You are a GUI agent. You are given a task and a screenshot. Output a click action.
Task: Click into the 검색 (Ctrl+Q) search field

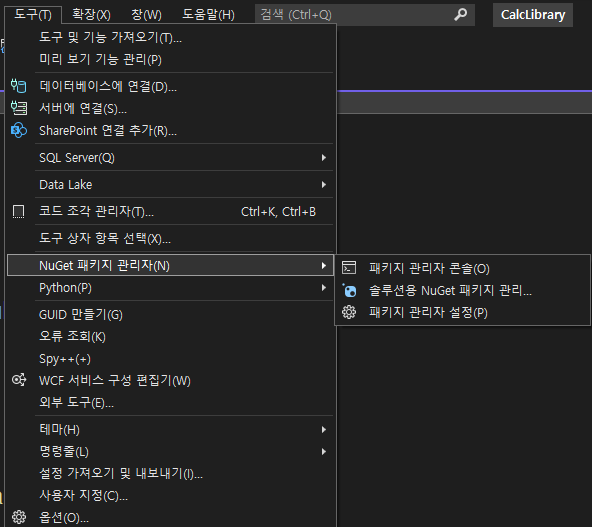coord(355,15)
